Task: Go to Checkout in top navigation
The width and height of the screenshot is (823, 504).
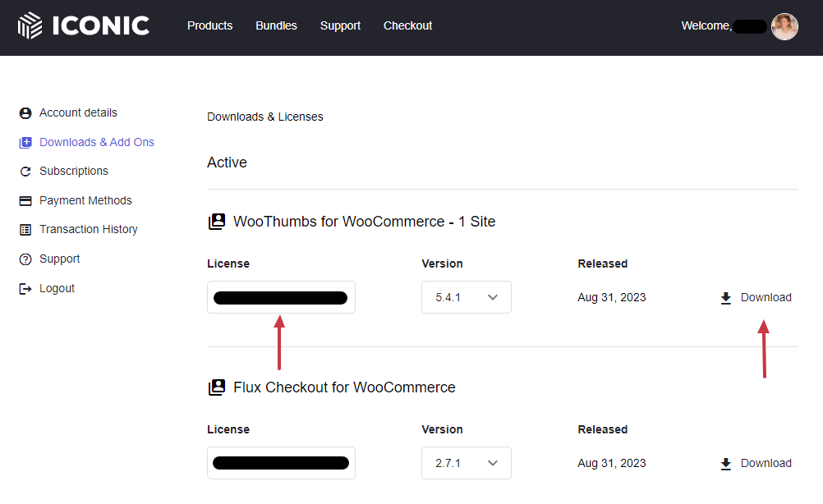Action: (x=407, y=25)
